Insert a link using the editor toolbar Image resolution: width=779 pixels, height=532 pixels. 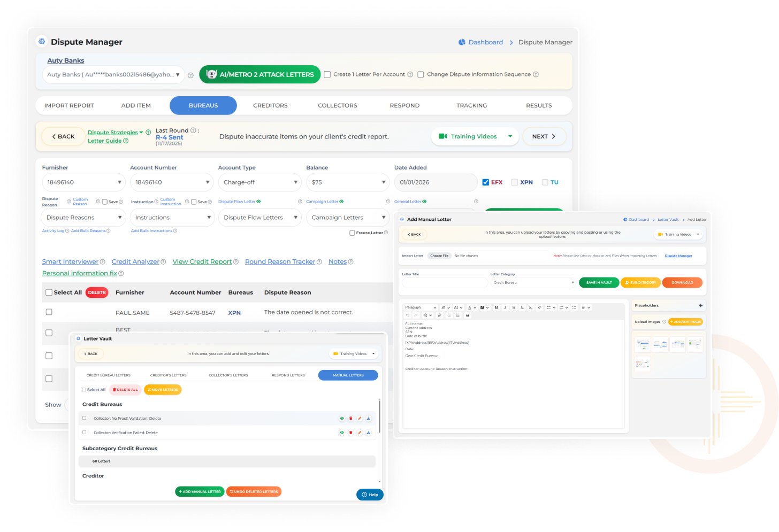click(440, 315)
